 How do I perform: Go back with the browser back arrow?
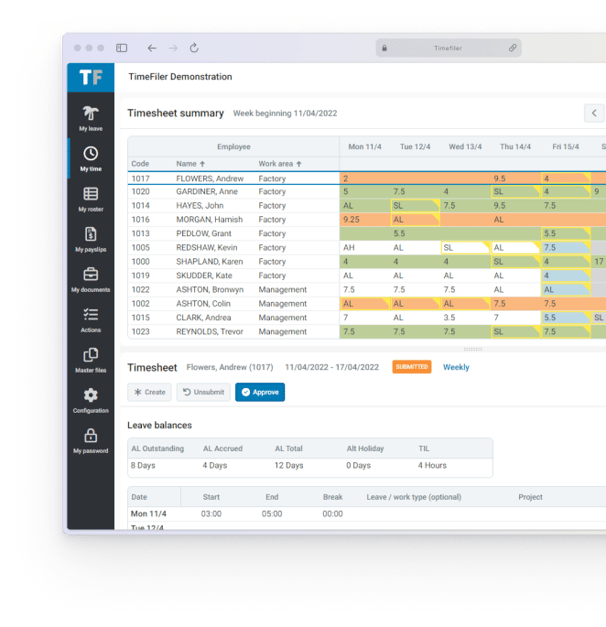click(152, 48)
